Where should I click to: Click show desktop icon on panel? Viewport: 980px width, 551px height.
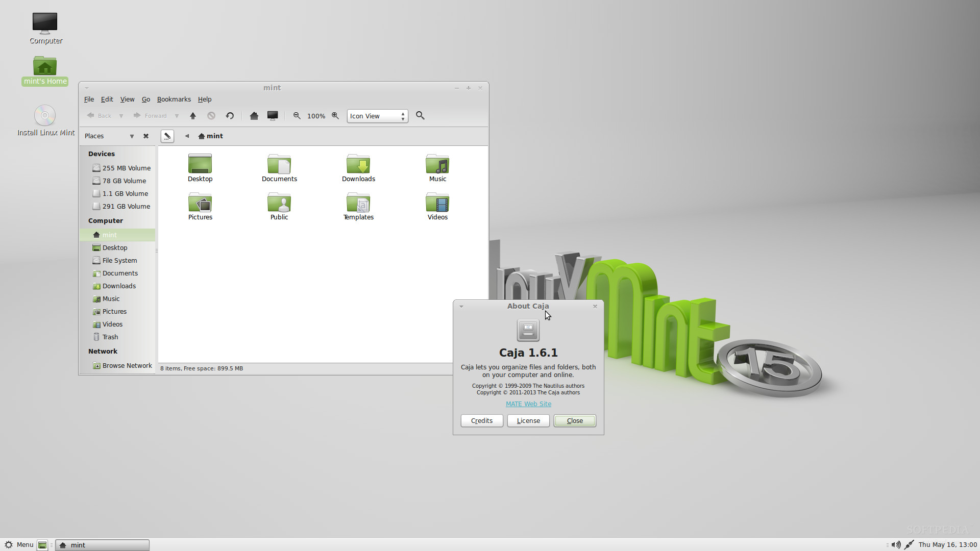point(42,545)
